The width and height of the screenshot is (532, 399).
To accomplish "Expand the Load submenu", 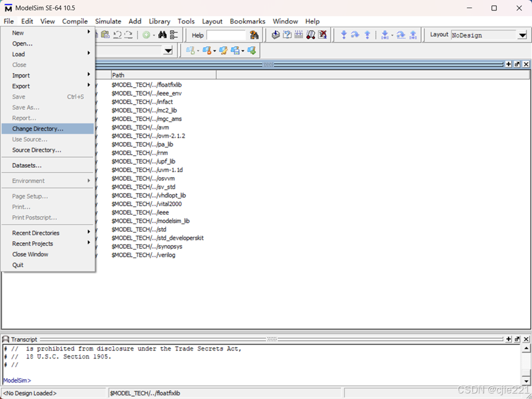I will (x=47, y=54).
